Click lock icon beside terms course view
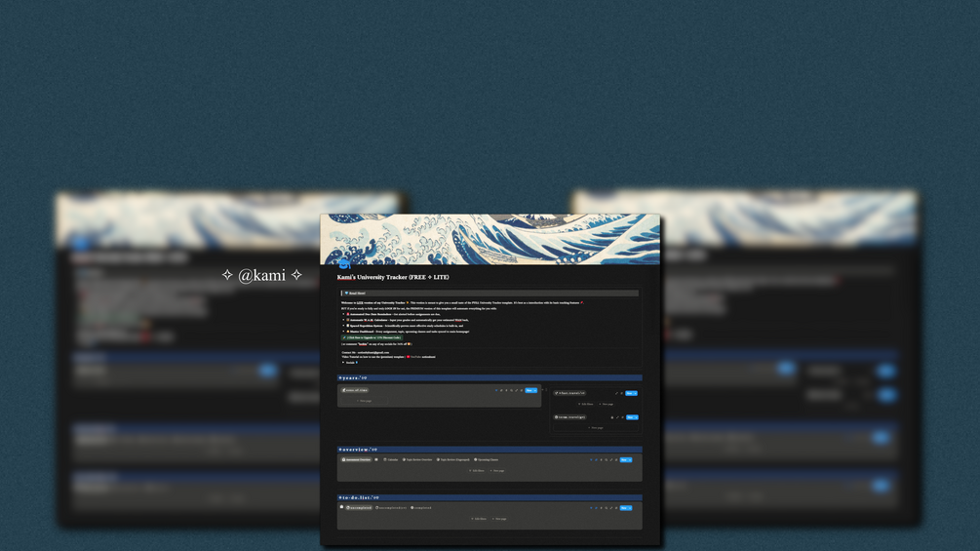Screen dimensions: 980x551 (611, 416)
